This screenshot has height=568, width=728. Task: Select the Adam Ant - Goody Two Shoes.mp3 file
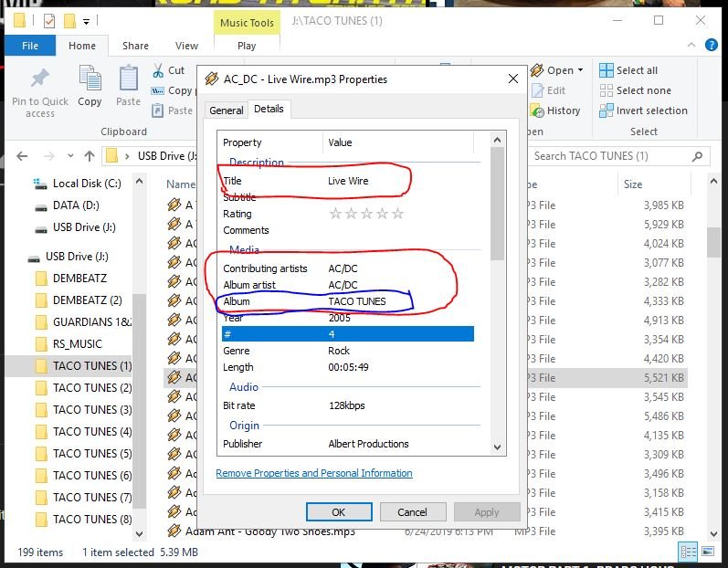pyautogui.click(x=269, y=531)
